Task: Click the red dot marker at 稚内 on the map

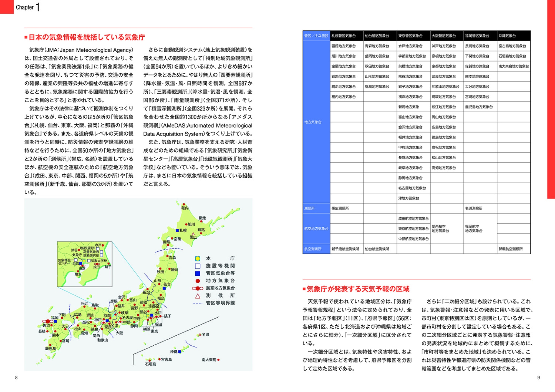Action: 184,204
